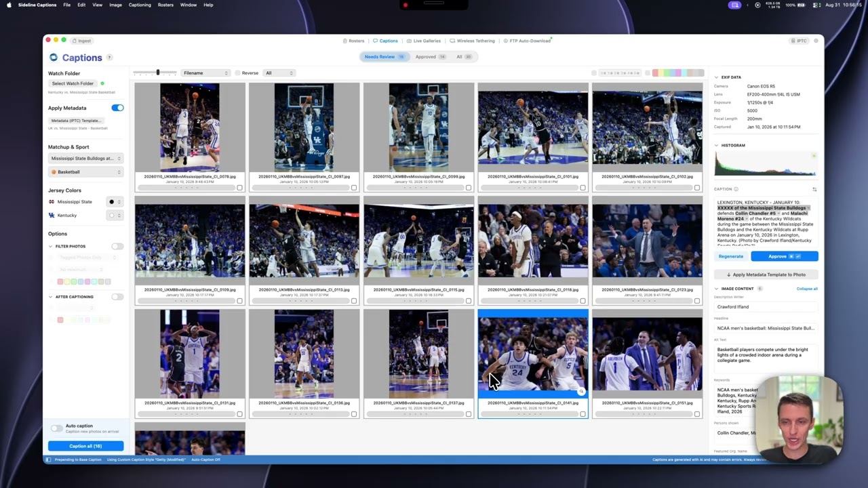
Task: Open the FTP Auto-Download tab
Action: (527, 41)
